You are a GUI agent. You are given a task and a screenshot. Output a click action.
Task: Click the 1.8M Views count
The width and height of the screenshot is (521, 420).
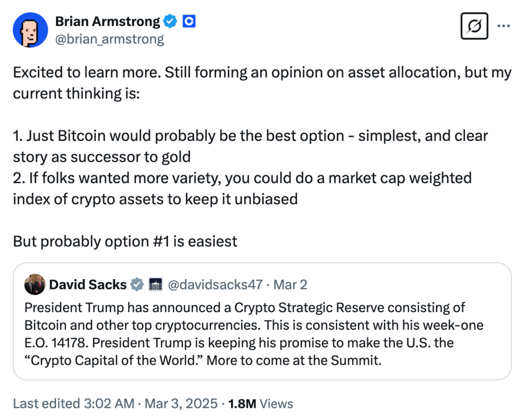point(260,404)
